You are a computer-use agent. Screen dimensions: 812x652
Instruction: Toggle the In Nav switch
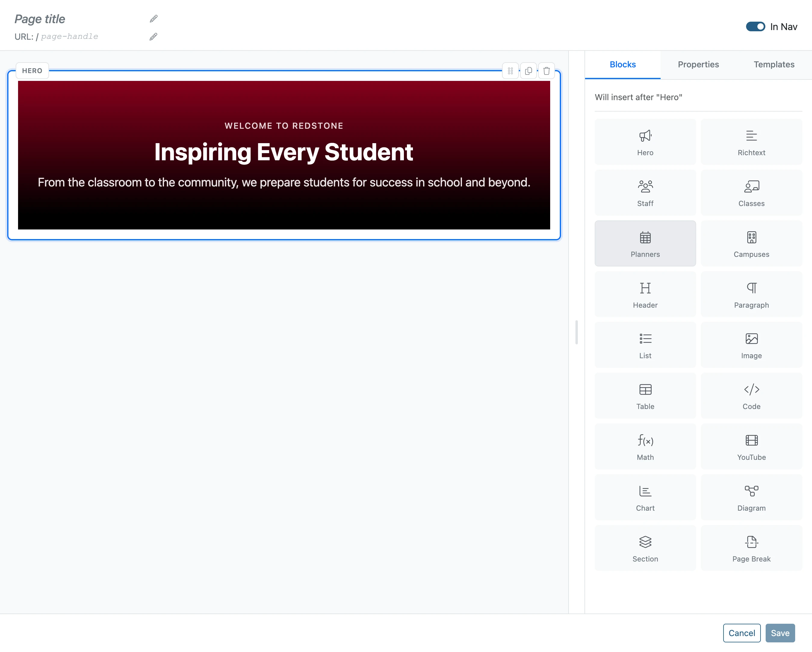[755, 27]
